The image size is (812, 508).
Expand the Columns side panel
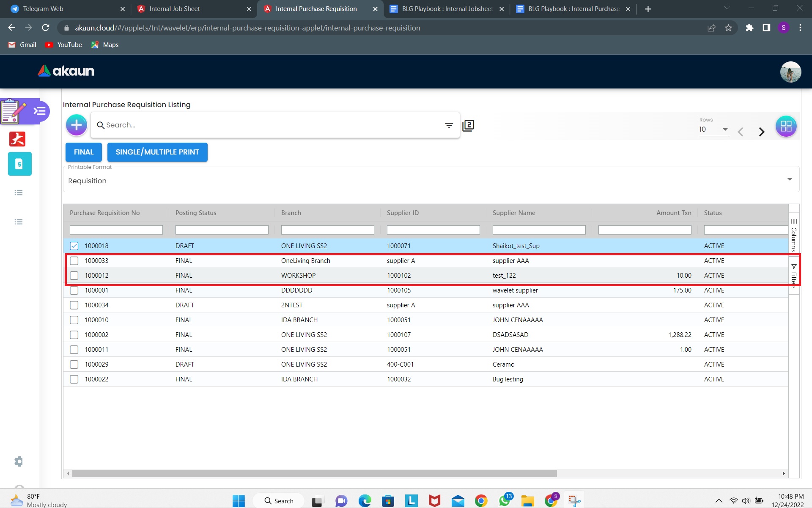[x=794, y=235]
